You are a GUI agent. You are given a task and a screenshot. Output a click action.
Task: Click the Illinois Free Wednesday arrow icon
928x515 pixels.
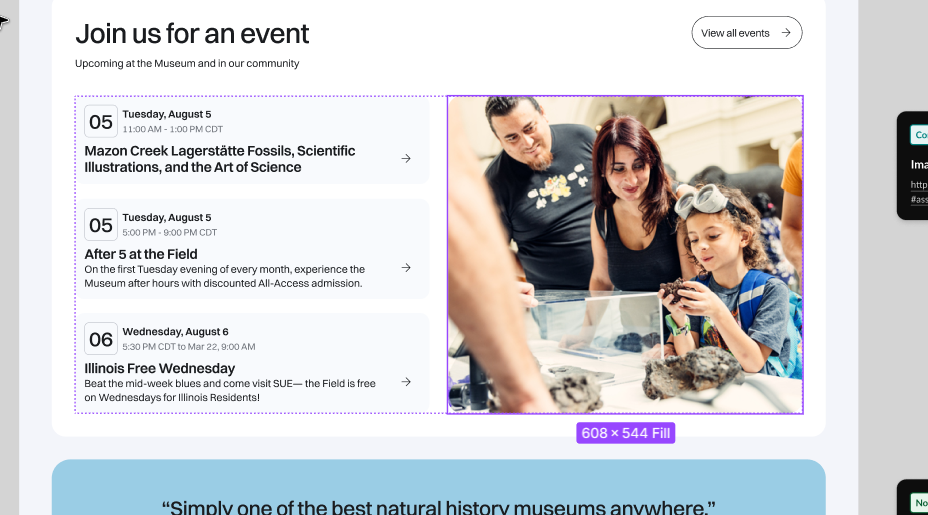pos(406,382)
